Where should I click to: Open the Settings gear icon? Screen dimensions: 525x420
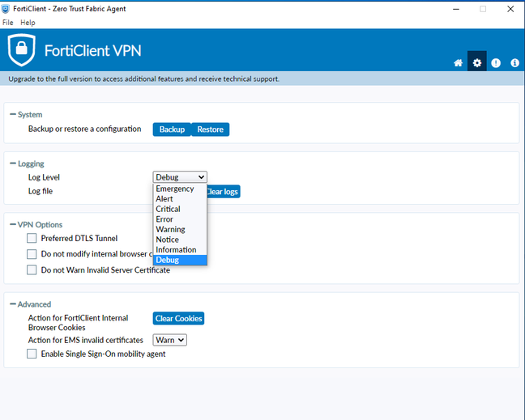(477, 62)
